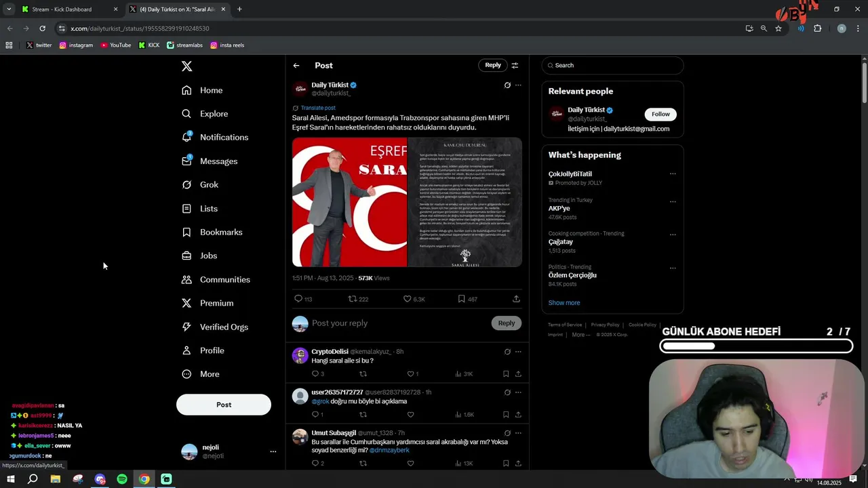Open Verified Orgs in sidebar
The width and height of the screenshot is (868, 488).
click(x=215, y=327)
